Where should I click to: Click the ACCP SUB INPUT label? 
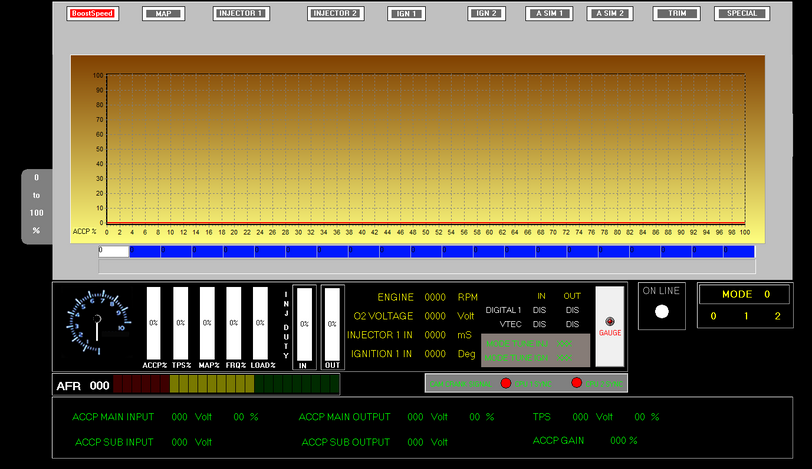coord(114,442)
